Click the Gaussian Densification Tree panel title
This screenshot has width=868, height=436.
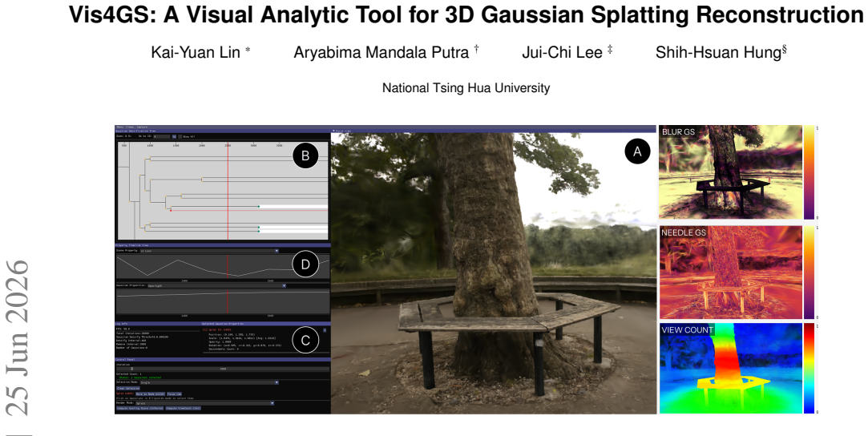point(135,131)
